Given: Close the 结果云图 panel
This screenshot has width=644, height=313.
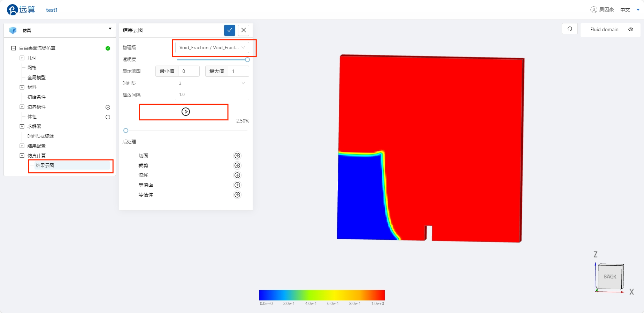Looking at the screenshot, I should coord(244,30).
